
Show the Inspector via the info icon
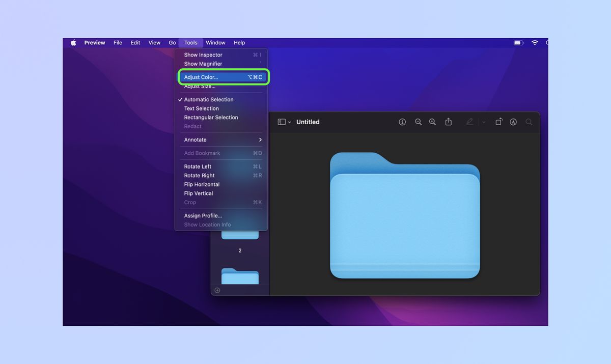click(x=402, y=122)
